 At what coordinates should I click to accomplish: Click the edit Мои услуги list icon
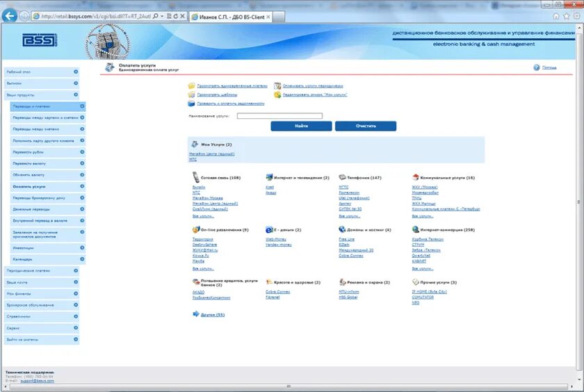[x=277, y=95]
